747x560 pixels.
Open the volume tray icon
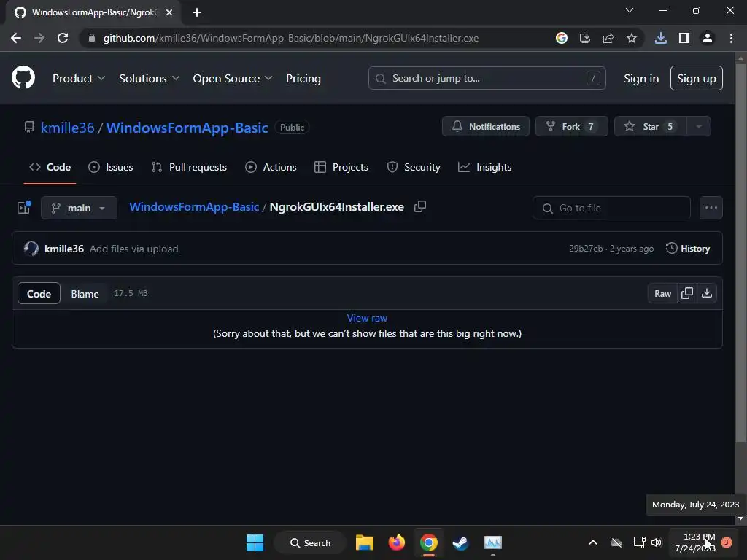point(657,542)
